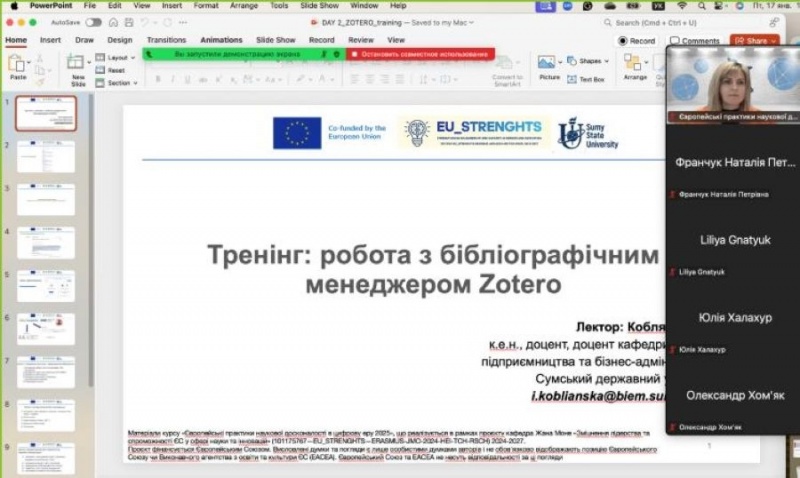Viewport: 800px width, 478px height.
Task: Open the Format menu in menu bar
Action: [x=206, y=6]
